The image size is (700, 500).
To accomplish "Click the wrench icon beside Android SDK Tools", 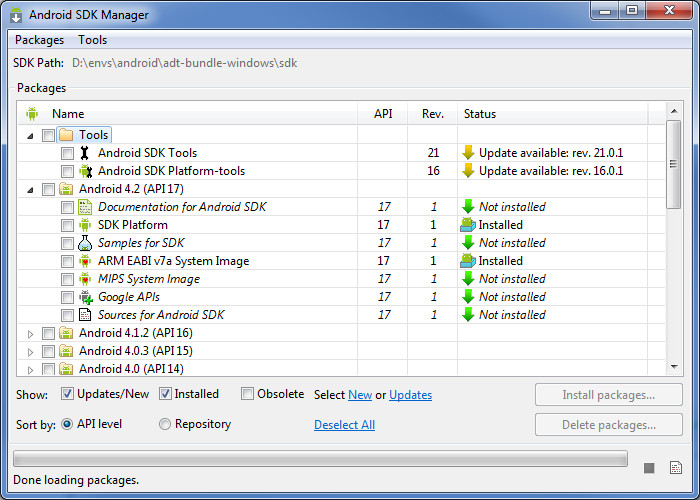I will [84, 153].
